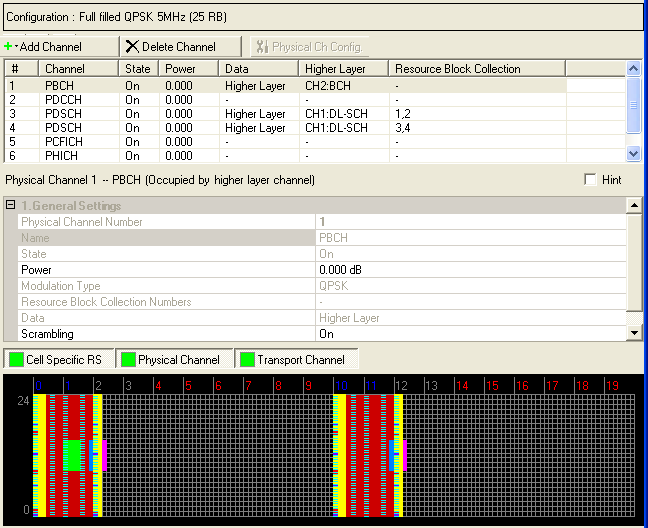Click the green plus Add Channel icon
This screenshot has width=648, height=528.
pyautogui.click(x=10, y=47)
